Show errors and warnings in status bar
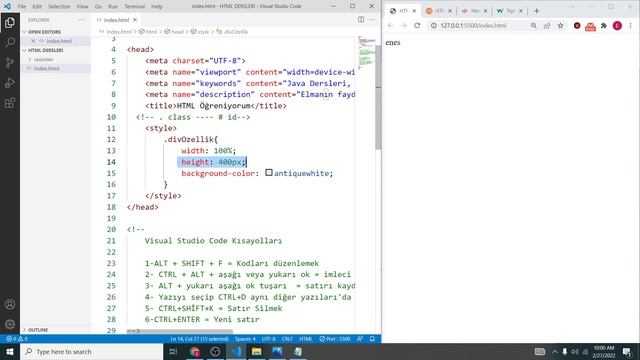The width and height of the screenshot is (640, 360). (17, 339)
